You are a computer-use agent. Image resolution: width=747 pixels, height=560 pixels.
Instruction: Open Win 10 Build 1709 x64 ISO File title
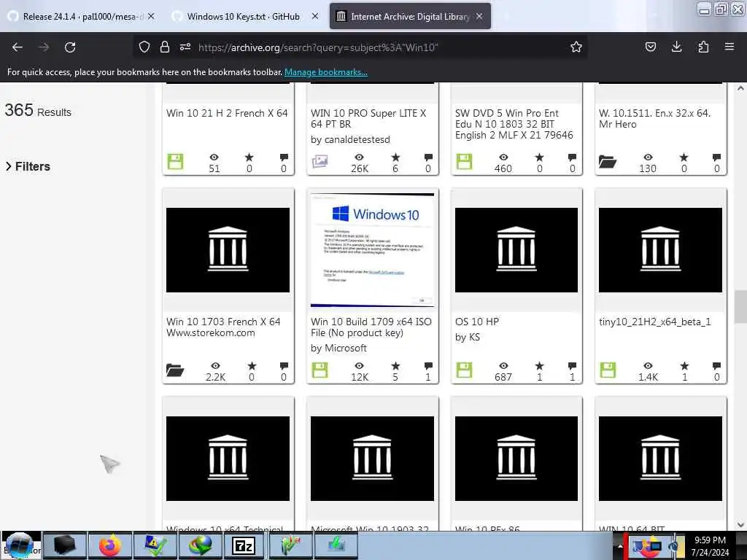pyautogui.click(x=371, y=327)
